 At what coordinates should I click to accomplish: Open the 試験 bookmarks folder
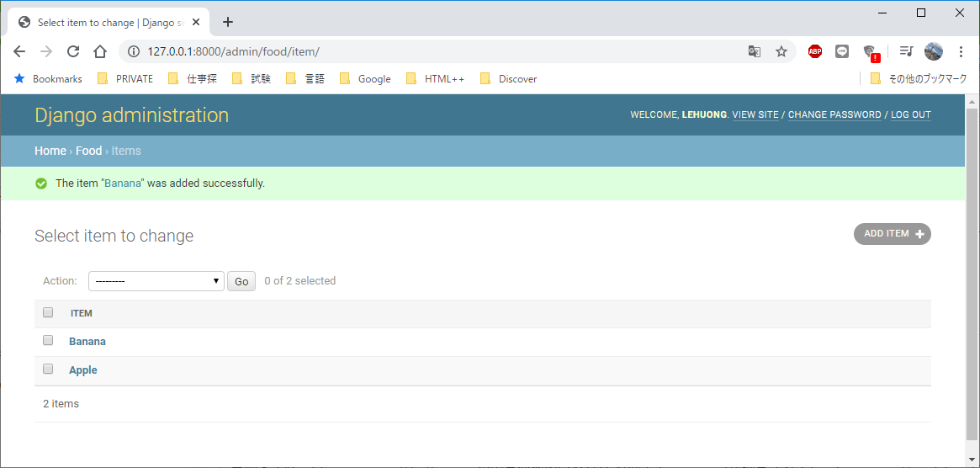click(x=252, y=79)
